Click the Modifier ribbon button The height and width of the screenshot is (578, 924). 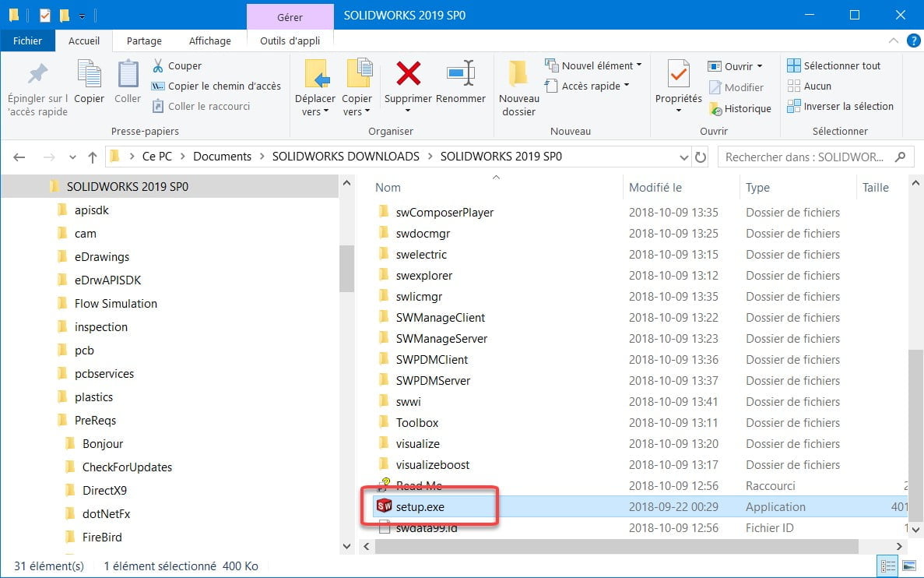click(736, 87)
